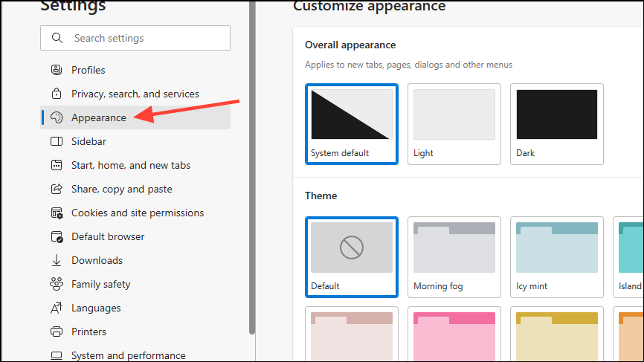
Task: Pick the orange theme card at right edge
Action: 628,334
